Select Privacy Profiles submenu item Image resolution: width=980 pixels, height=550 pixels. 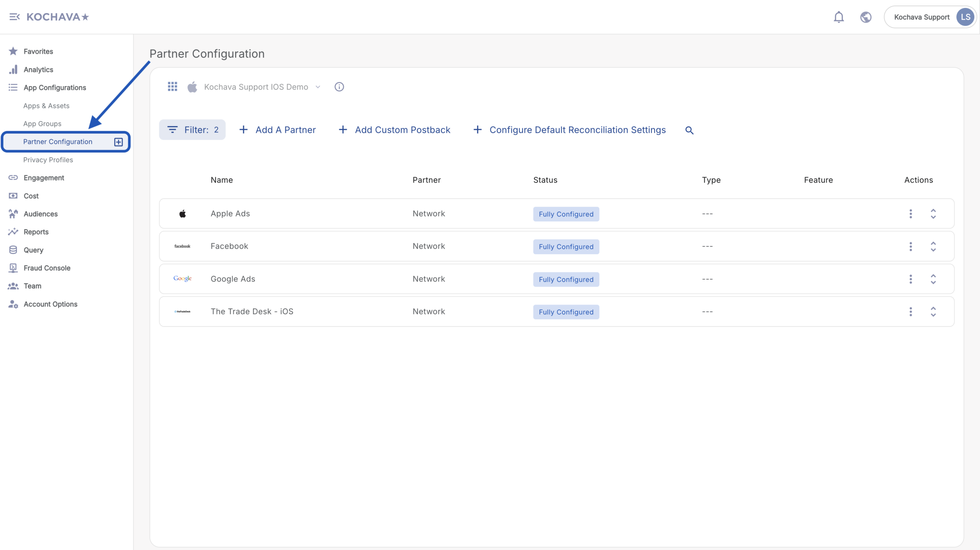point(48,160)
